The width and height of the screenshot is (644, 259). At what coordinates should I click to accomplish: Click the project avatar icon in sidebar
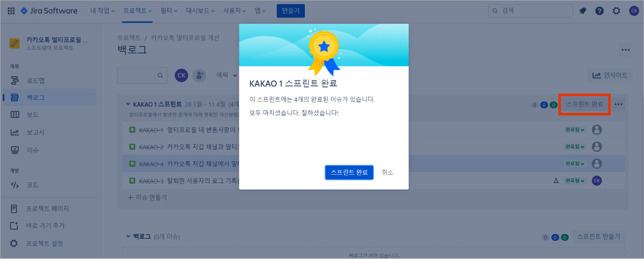click(x=15, y=43)
